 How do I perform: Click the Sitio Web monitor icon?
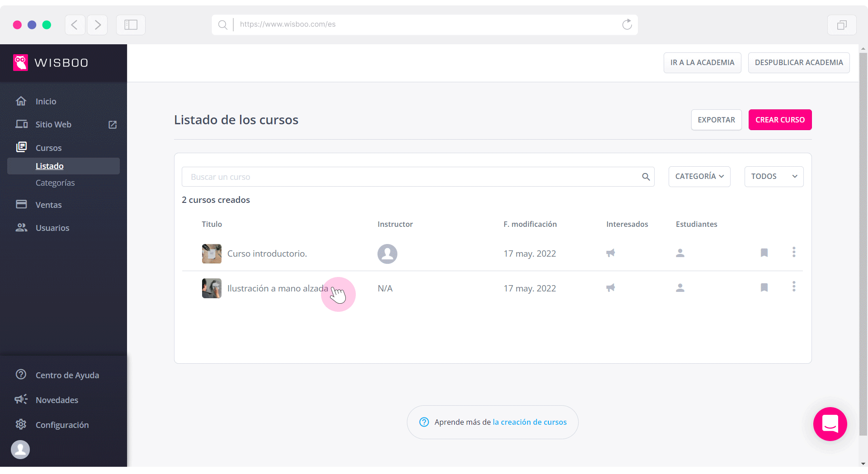pos(21,124)
